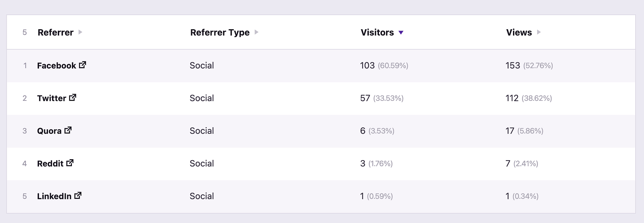Image resolution: width=644 pixels, height=223 pixels.
Task: Click Reddit's external link icon
Action: (70, 163)
